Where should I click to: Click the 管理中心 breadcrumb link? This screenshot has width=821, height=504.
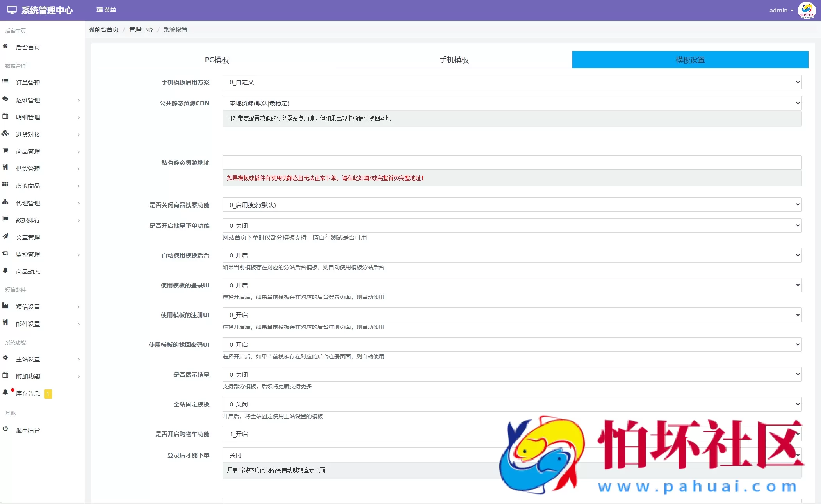[141, 29]
